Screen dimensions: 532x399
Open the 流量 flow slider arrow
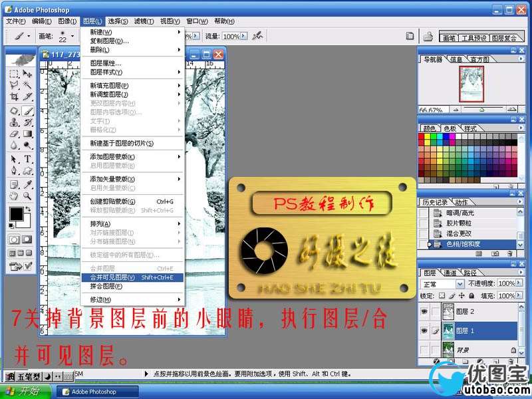pos(244,36)
